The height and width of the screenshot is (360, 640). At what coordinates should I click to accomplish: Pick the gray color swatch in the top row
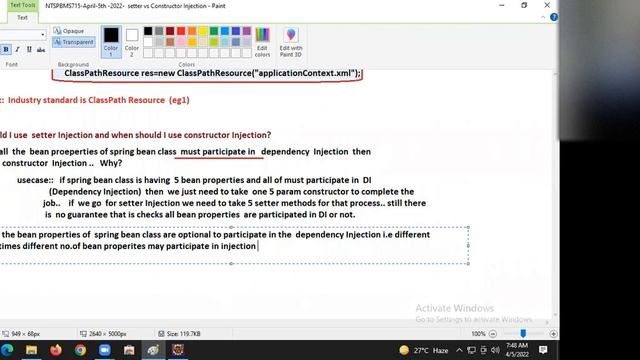pos(159,31)
